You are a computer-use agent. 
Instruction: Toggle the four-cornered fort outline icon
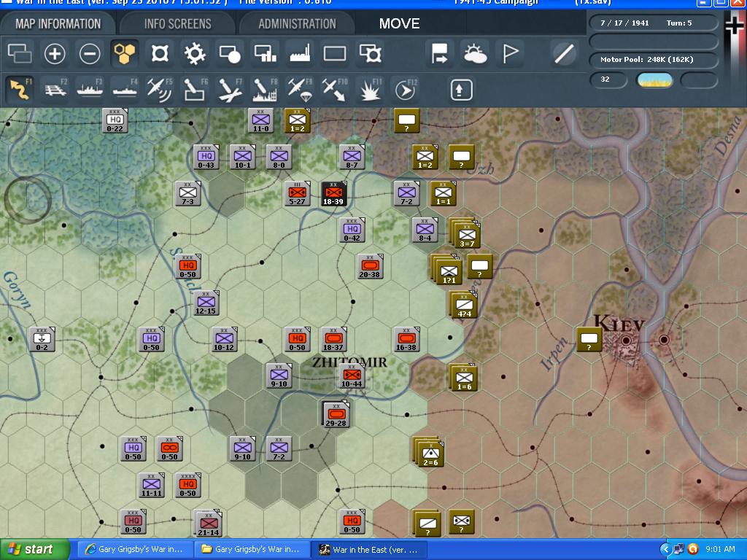coord(160,53)
